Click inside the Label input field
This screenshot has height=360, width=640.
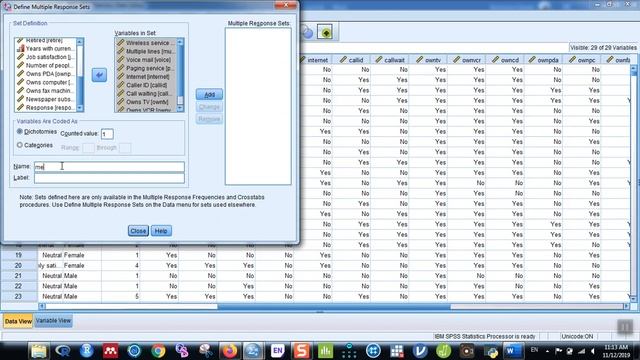click(109, 178)
